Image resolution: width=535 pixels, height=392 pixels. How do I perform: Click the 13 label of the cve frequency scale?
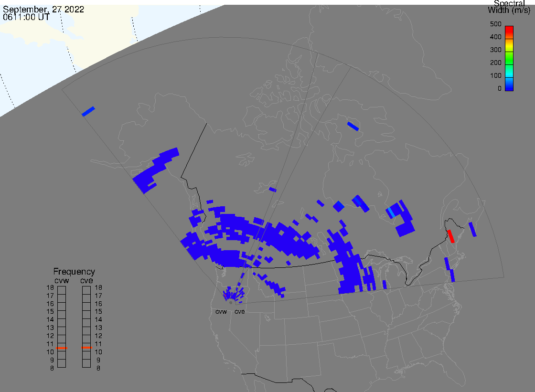click(x=98, y=328)
